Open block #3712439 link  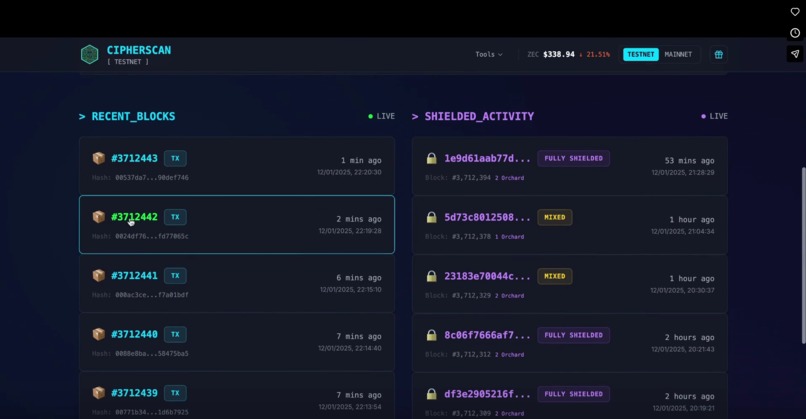pos(135,393)
